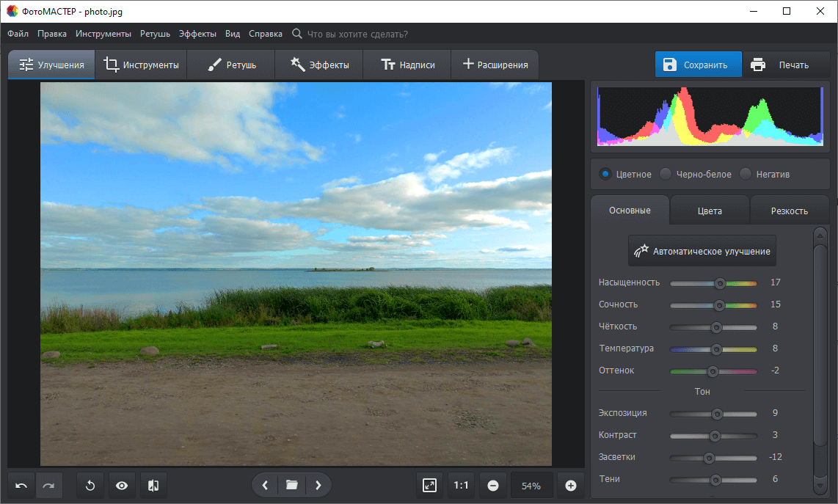Image resolution: width=838 pixels, height=504 pixels.
Task: Reset changes with the circular arrow icon
Action: click(90, 486)
